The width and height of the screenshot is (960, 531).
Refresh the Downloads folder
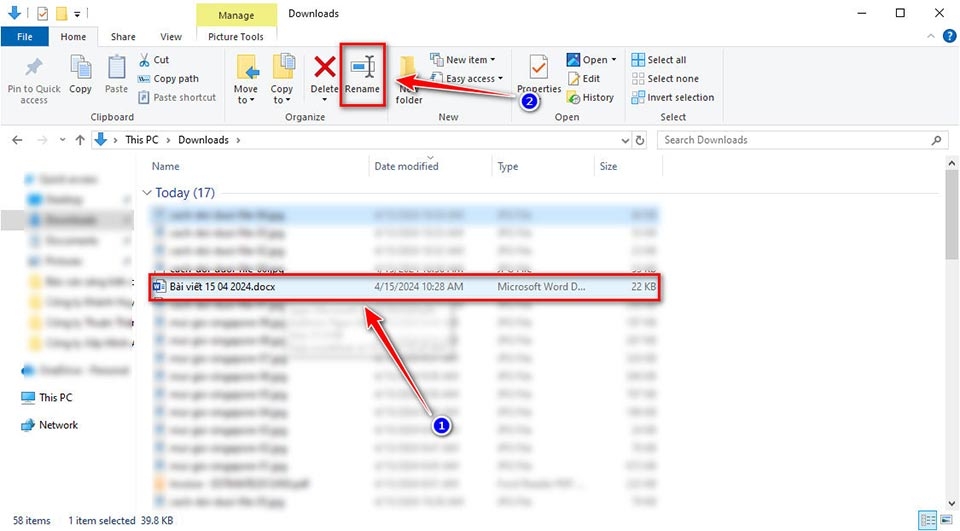pos(640,140)
